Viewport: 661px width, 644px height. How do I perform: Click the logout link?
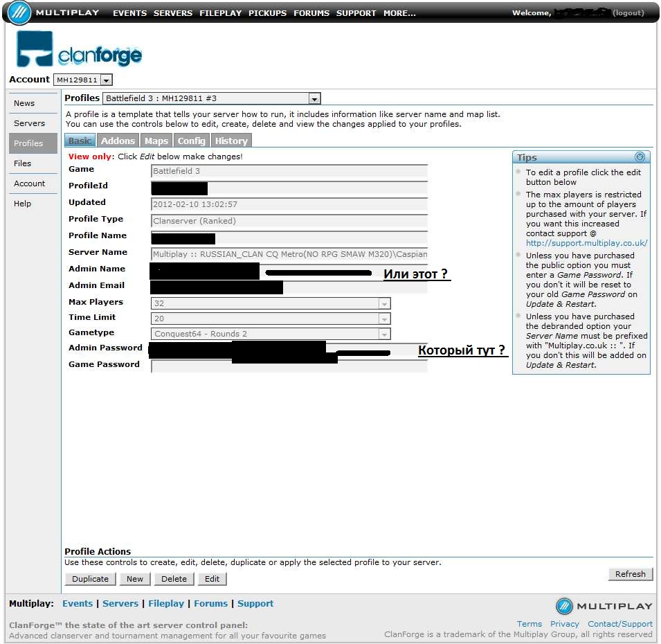click(x=628, y=12)
